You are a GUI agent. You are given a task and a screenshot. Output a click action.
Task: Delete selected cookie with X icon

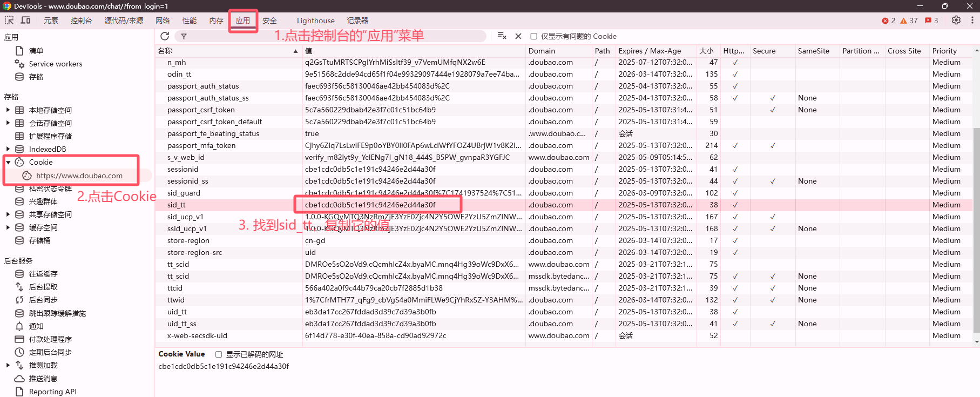pyautogui.click(x=518, y=36)
